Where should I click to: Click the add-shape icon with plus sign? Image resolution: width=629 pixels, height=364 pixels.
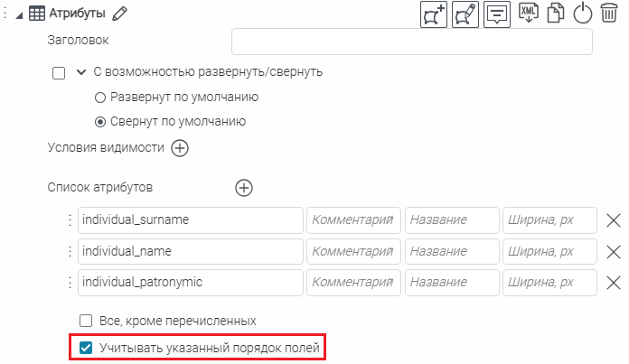coord(435,14)
